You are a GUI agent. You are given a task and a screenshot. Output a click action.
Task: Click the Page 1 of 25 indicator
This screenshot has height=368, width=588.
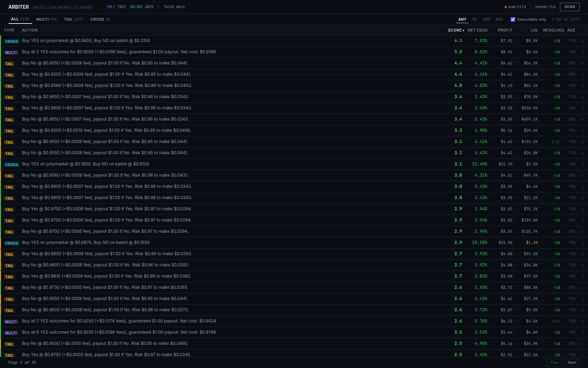tap(22, 362)
